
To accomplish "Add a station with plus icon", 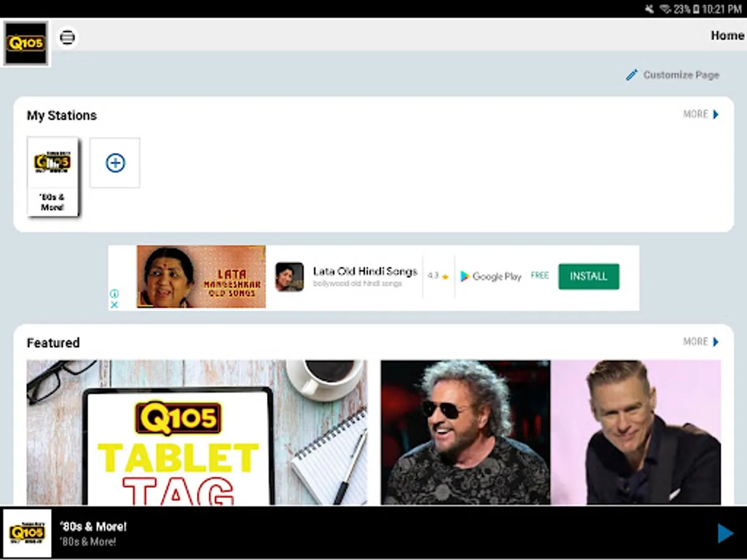I will [115, 163].
